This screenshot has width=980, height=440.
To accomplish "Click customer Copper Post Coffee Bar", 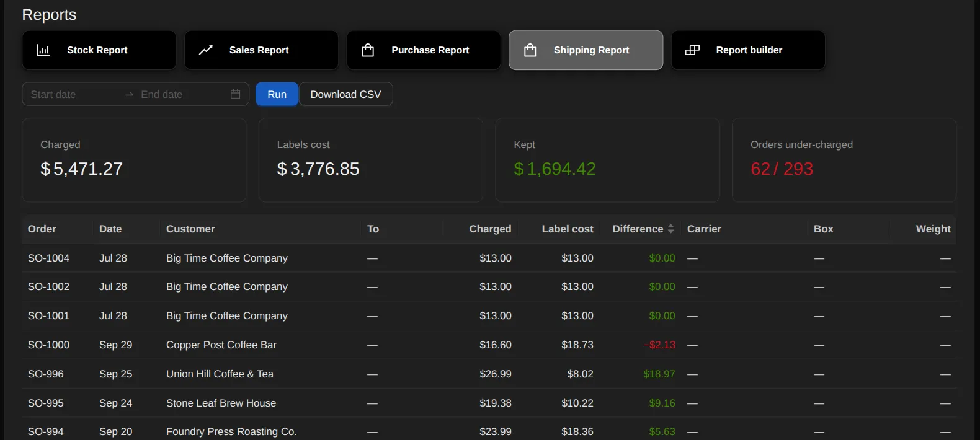I will (221, 345).
